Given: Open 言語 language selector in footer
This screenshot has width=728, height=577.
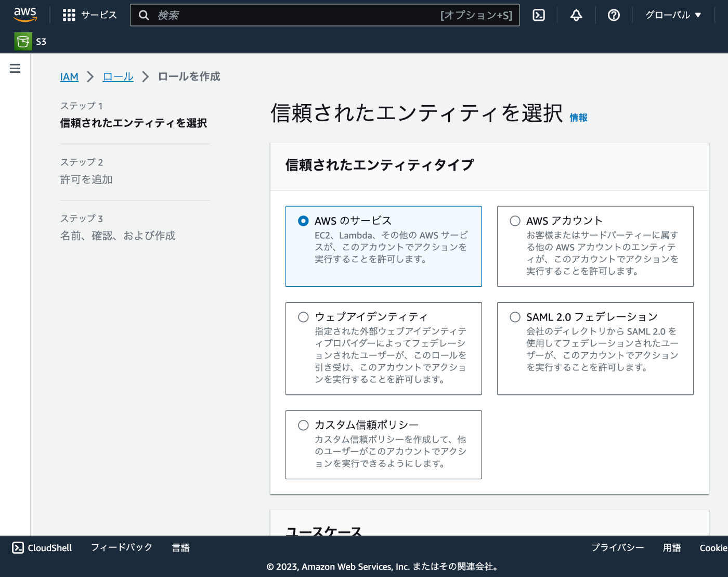Looking at the screenshot, I should 181,547.
